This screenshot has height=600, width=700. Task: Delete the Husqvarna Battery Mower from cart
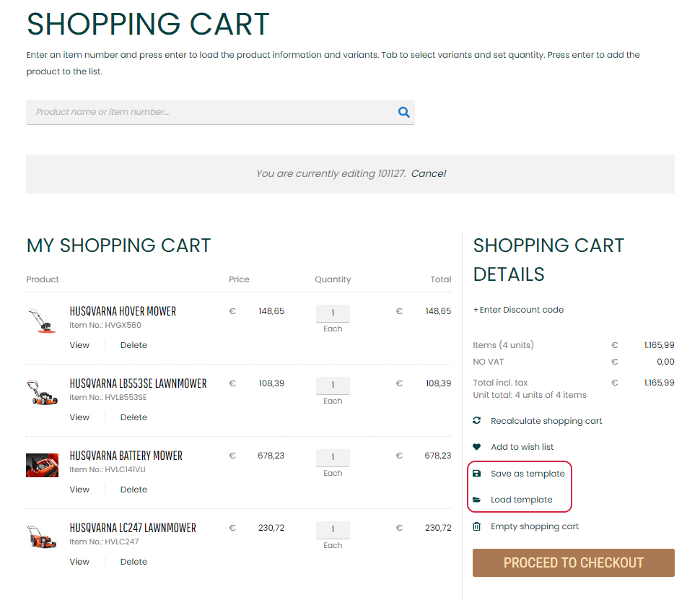coord(134,490)
